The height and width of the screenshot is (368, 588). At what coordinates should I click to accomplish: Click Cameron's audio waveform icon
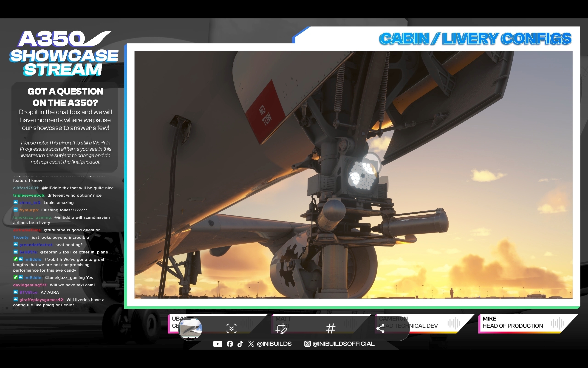[454, 323]
